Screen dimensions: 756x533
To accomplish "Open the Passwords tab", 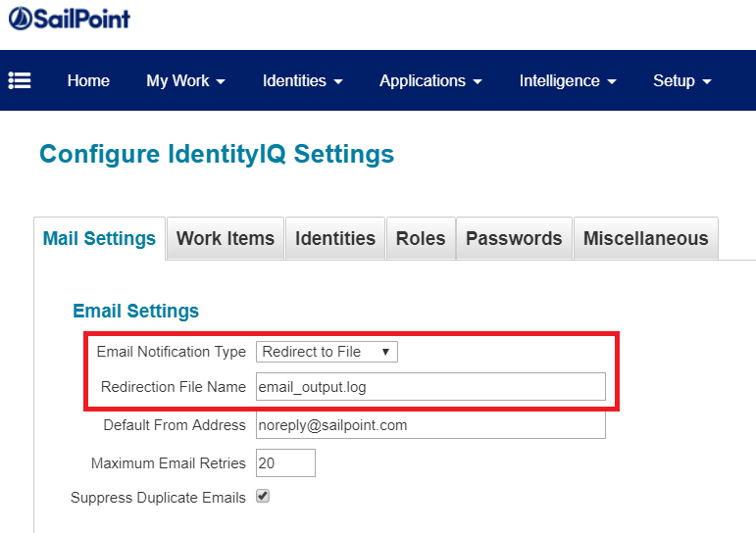I will tap(514, 238).
